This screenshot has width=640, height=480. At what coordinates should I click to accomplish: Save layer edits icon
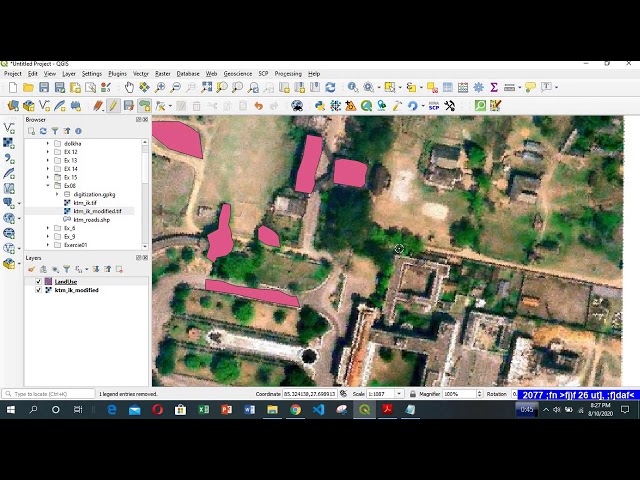[x=129, y=106]
